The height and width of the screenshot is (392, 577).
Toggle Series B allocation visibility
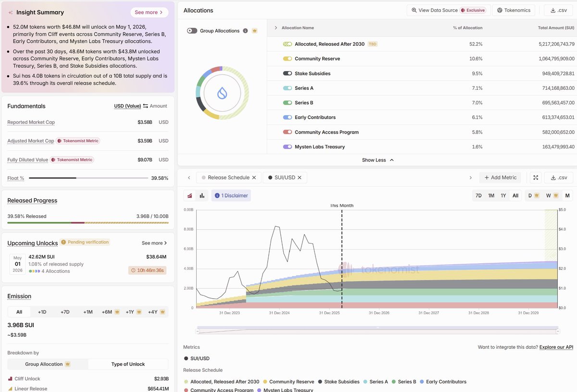288,103
